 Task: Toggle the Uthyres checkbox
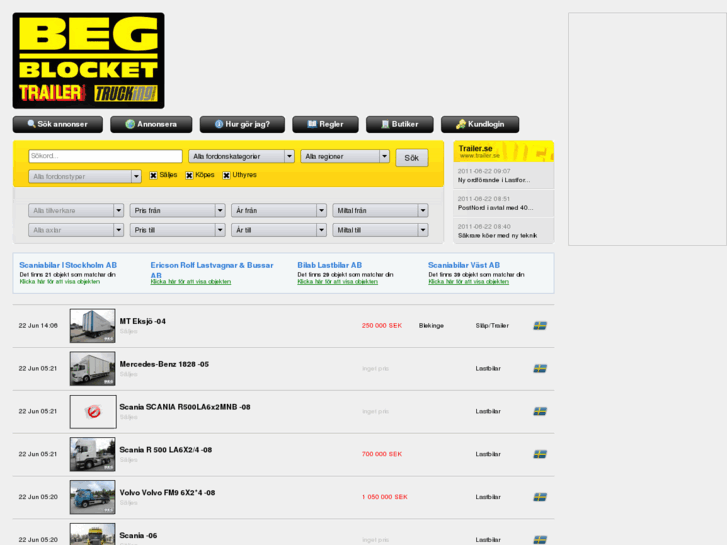(226, 175)
